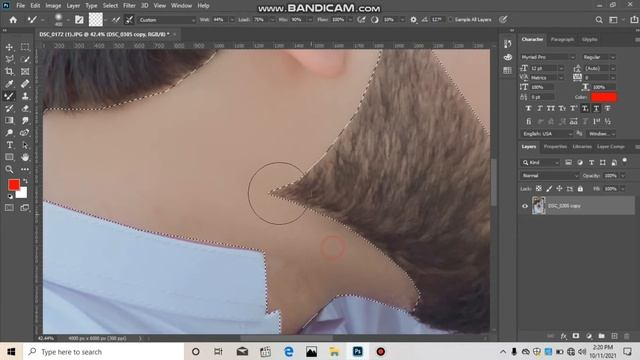Click the DSC_0305 copy layer thumbnail

[x=538, y=205]
